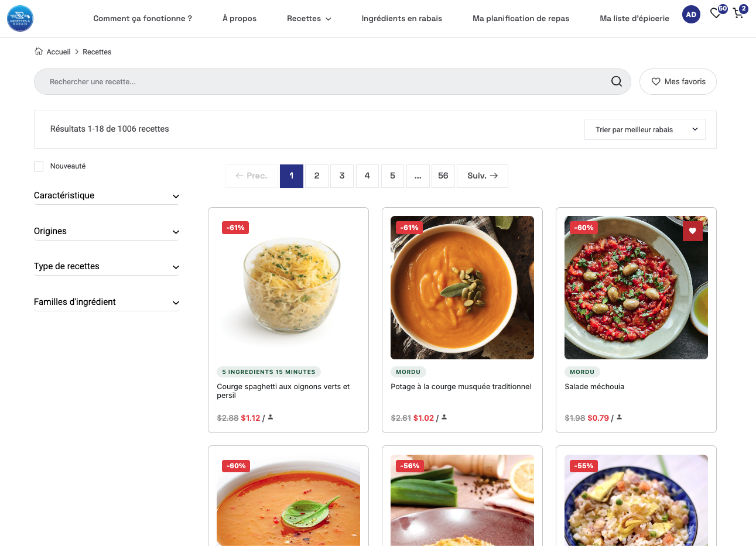Click person icon on Salade méchouia price
Screen dimensions: 756x546
point(619,417)
